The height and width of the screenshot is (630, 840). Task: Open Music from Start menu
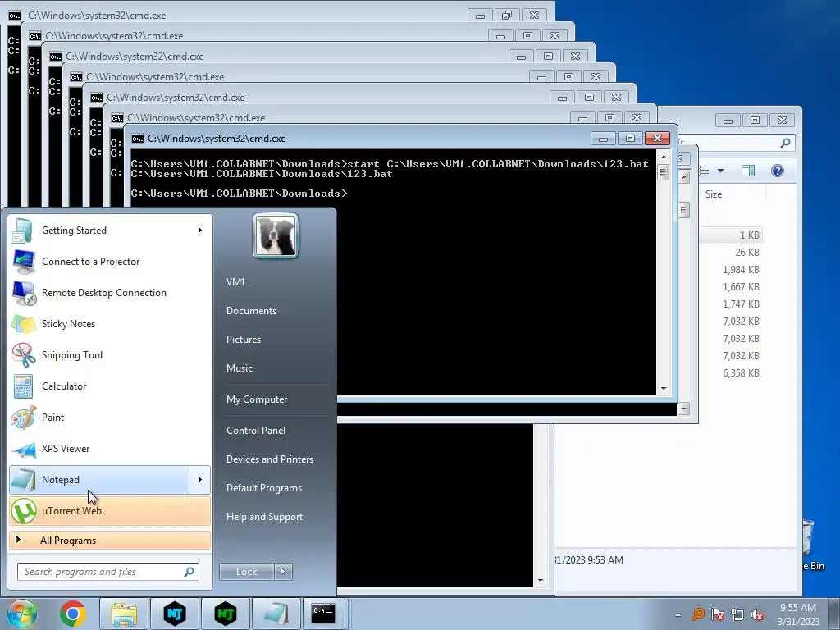(240, 368)
